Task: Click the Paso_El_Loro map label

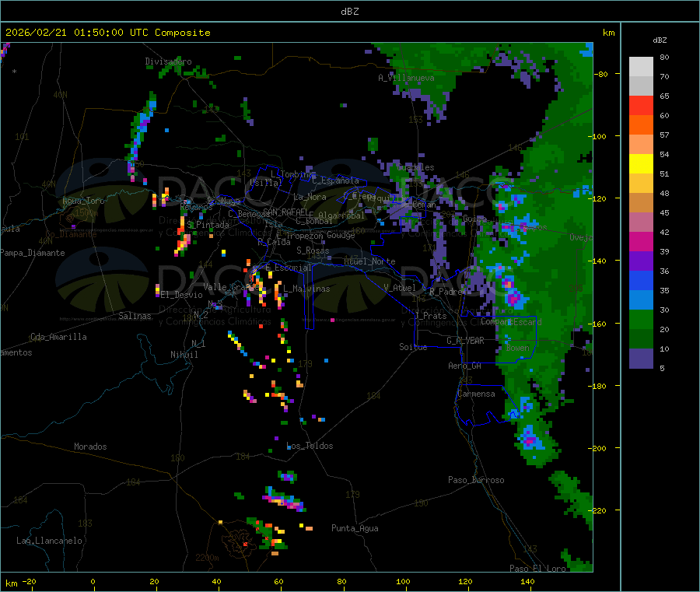Action: pos(538,569)
